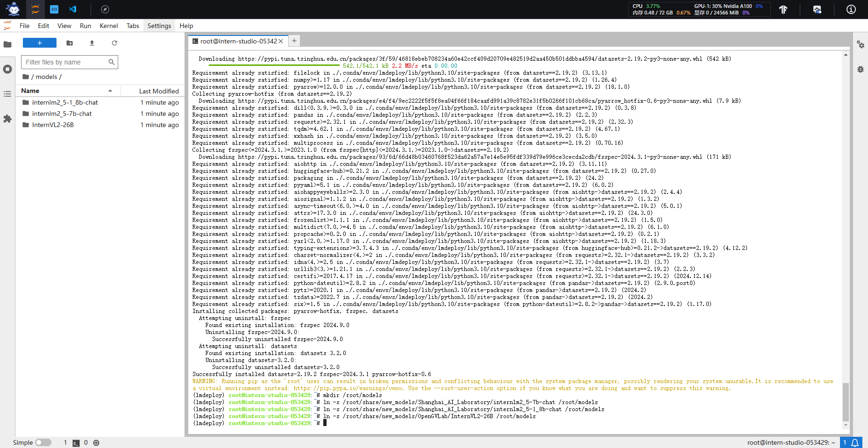Open the blue code terminal icon
Viewport: 868px width, 448px height.
pyautogui.click(x=54, y=9)
